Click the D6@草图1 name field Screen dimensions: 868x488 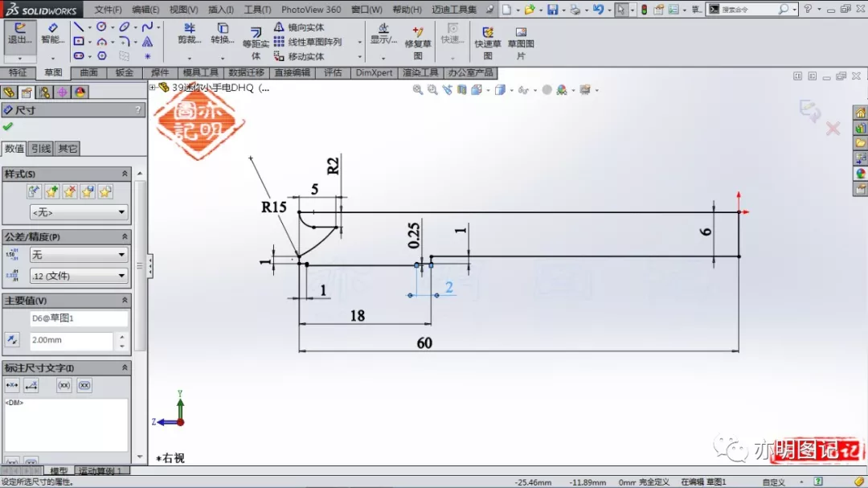[79, 318]
